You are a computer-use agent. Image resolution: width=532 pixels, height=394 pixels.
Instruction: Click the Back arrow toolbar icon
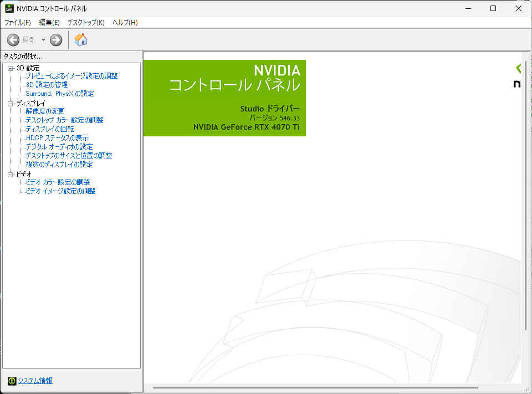[x=13, y=40]
